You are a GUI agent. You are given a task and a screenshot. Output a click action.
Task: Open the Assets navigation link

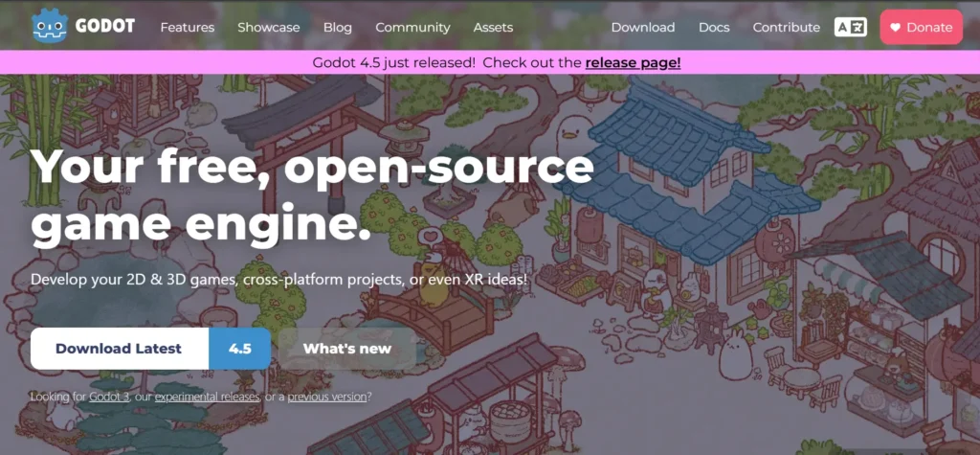[493, 28]
